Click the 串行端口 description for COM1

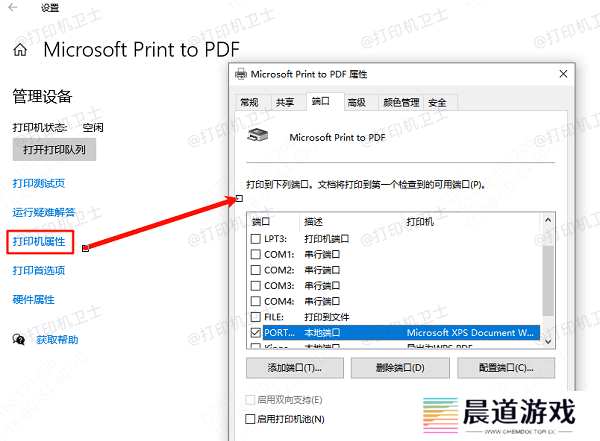pyautogui.click(x=322, y=255)
